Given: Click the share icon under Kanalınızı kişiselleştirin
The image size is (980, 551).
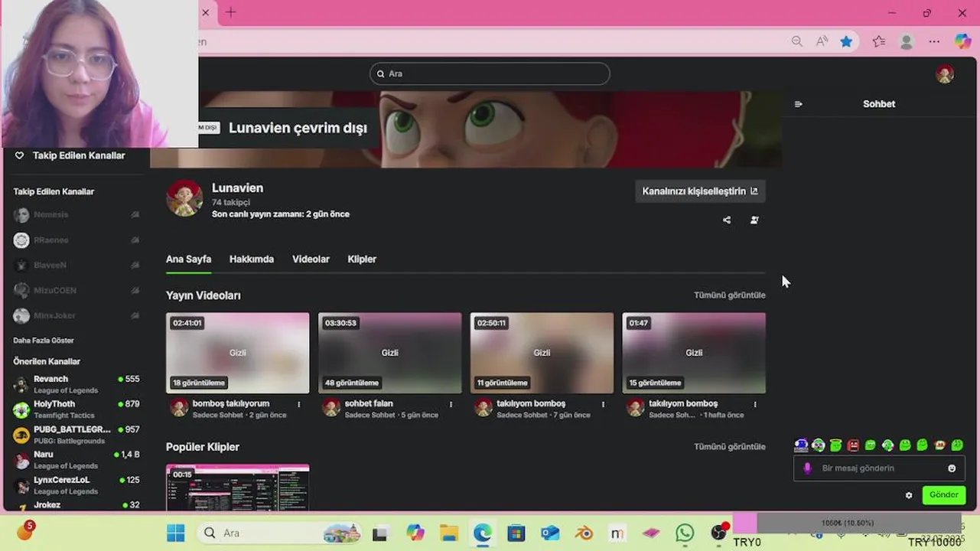Looking at the screenshot, I should (727, 220).
